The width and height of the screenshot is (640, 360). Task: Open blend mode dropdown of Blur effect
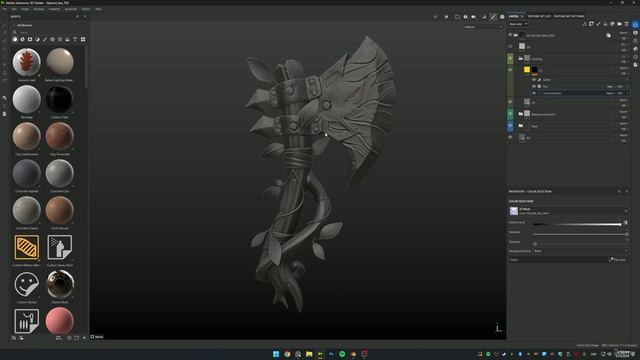pyautogui.click(x=611, y=87)
